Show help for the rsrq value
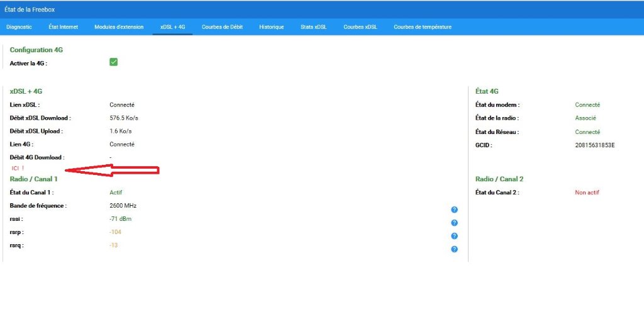The height and width of the screenshot is (314, 644). tap(454, 249)
